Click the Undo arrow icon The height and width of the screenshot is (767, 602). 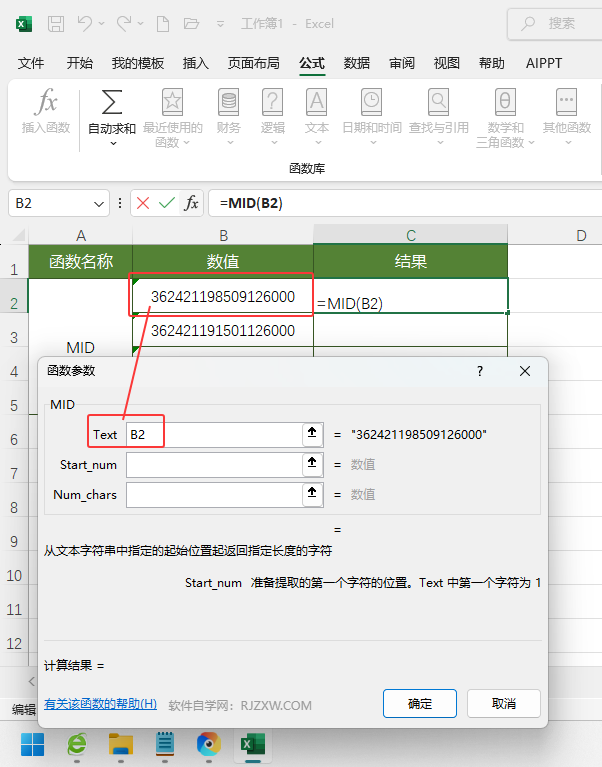pyautogui.click(x=85, y=23)
